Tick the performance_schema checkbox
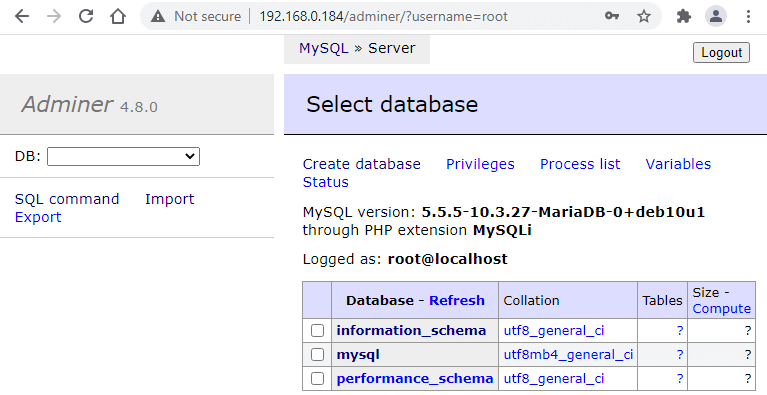 click(x=317, y=378)
